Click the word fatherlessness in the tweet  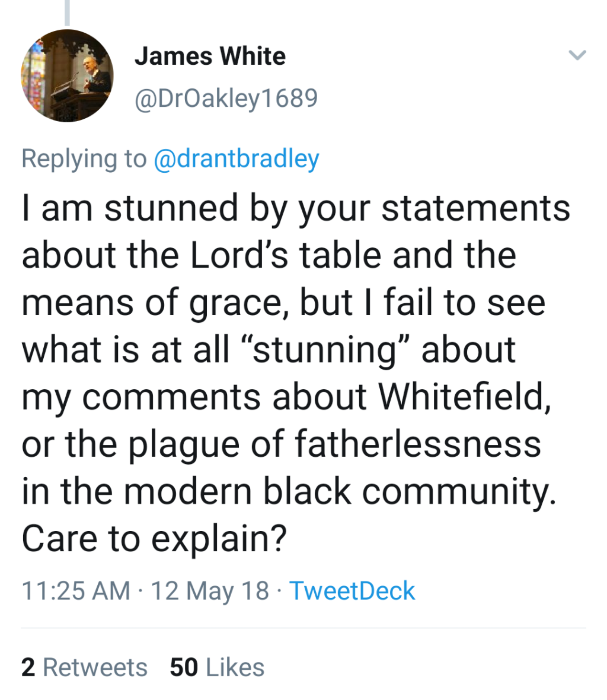pyautogui.click(x=417, y=444)
